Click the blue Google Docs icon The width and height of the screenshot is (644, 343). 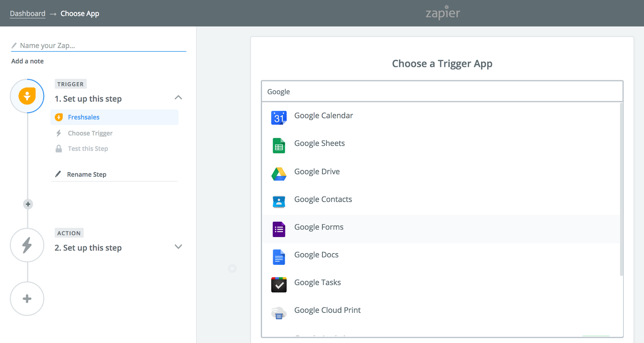click(279, 257)
